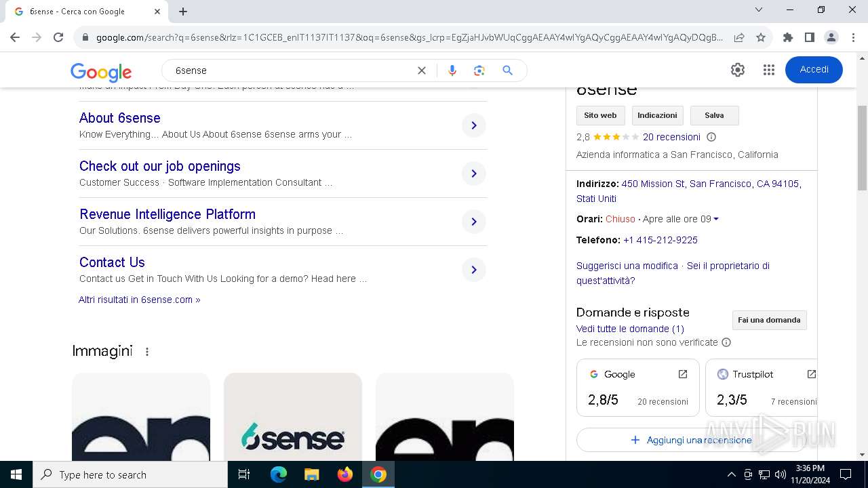Search by image with Google Lens
Viewport: 868px width, 488px height.
click(479, 70)
